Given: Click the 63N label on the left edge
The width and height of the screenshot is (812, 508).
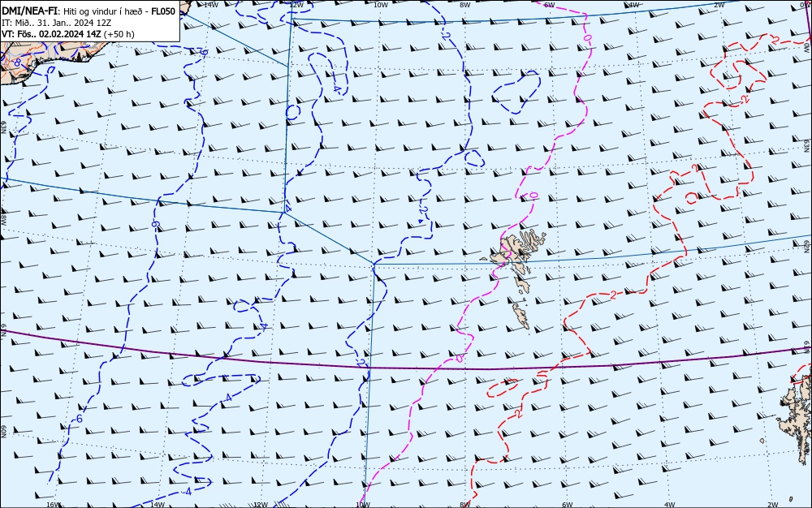Looking at the screenshot, I should (x=3, y=127).
